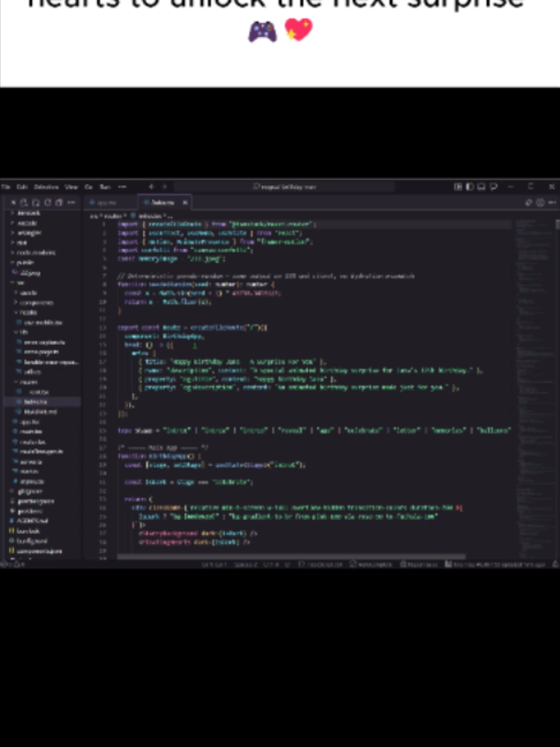Open the View menu
560x747 pixels.
tap(71, 186)
